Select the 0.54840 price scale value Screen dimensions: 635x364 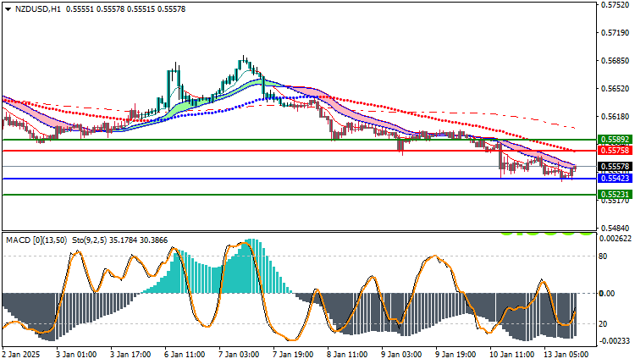(616, 229)
